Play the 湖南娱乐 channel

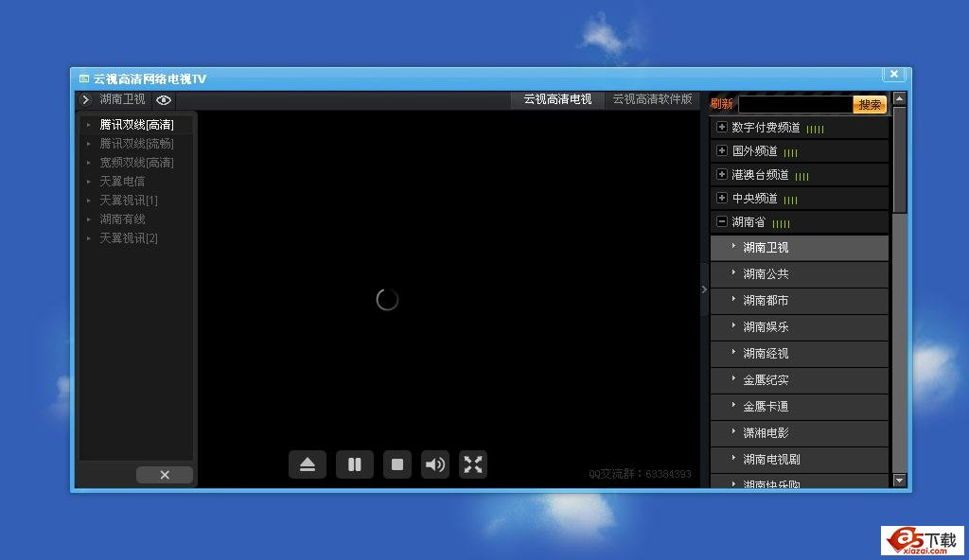[x=766, y=326]
